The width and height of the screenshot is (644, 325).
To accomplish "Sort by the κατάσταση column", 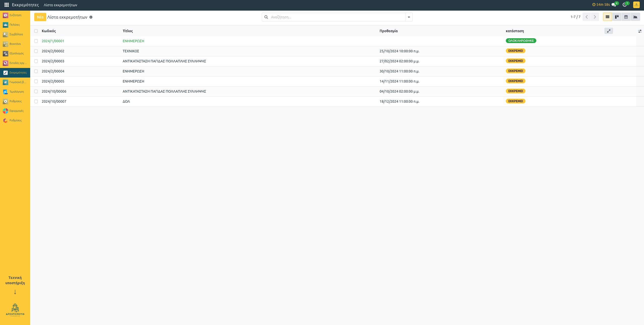I will point(515,31).
